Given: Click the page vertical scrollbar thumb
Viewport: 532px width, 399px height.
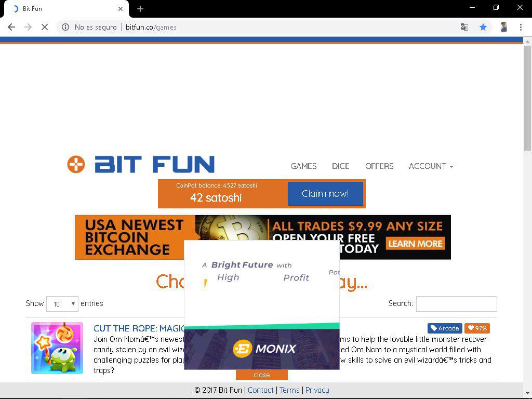Looking at the screenshot, I should coord(528,98).
